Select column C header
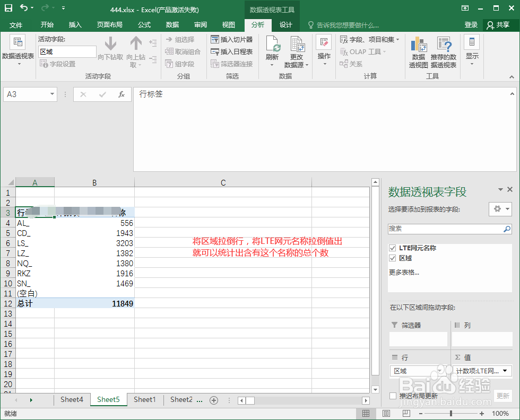 [223, 182]
